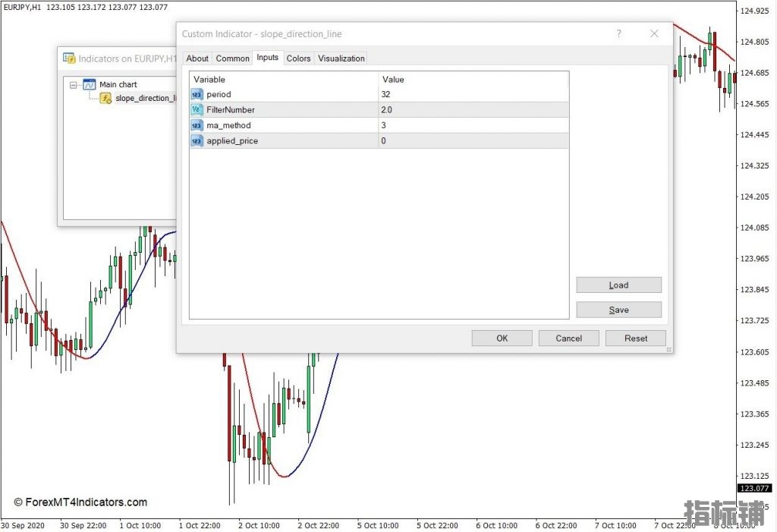This screenshot has height=532, width=777.
Task: Click the Value column header
Action: coord(473,80)
